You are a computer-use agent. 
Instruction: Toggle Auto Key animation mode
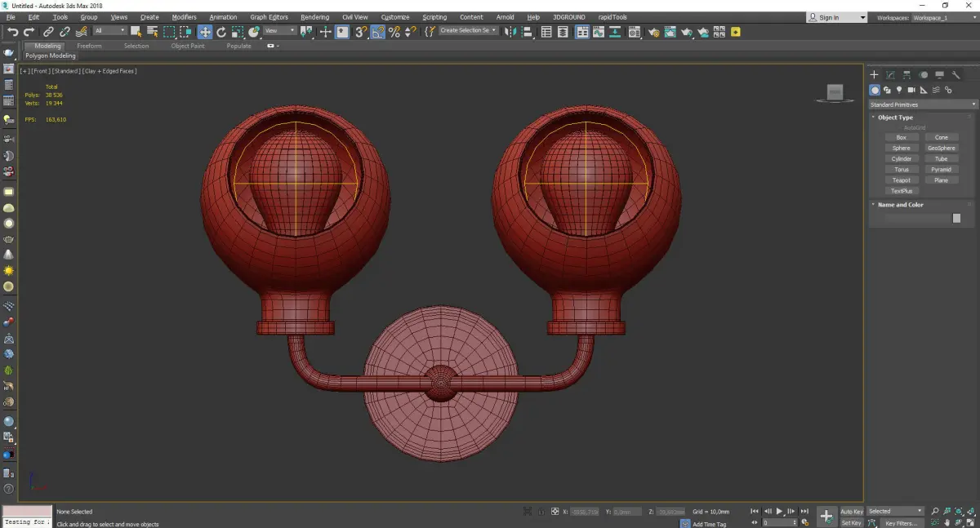pyautogui.click(x=852, y=512)
